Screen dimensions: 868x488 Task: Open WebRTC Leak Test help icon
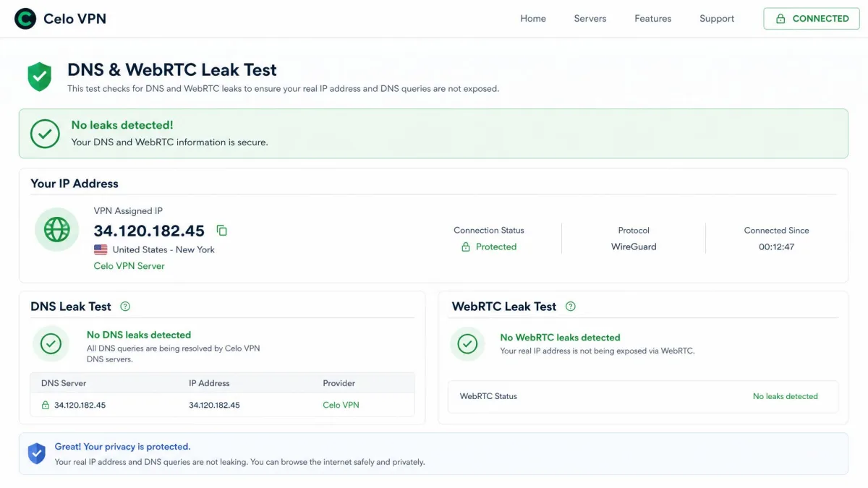571,307
